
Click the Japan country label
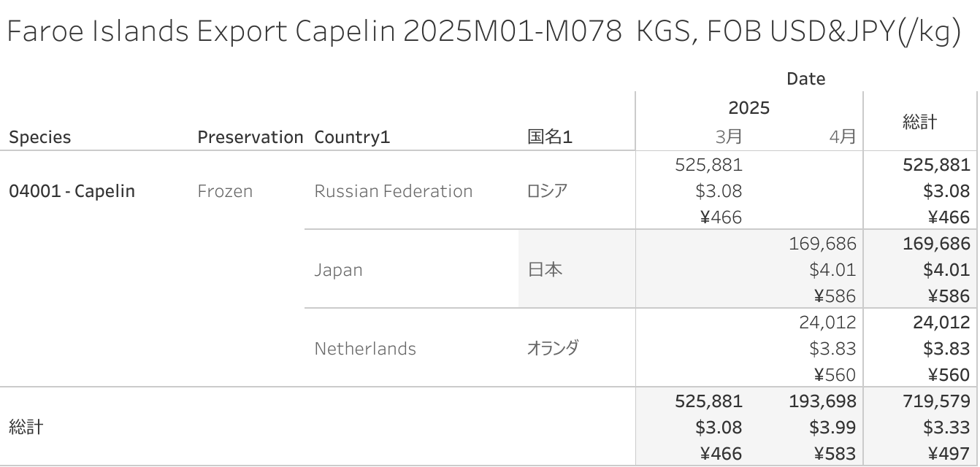coord(338,270)
